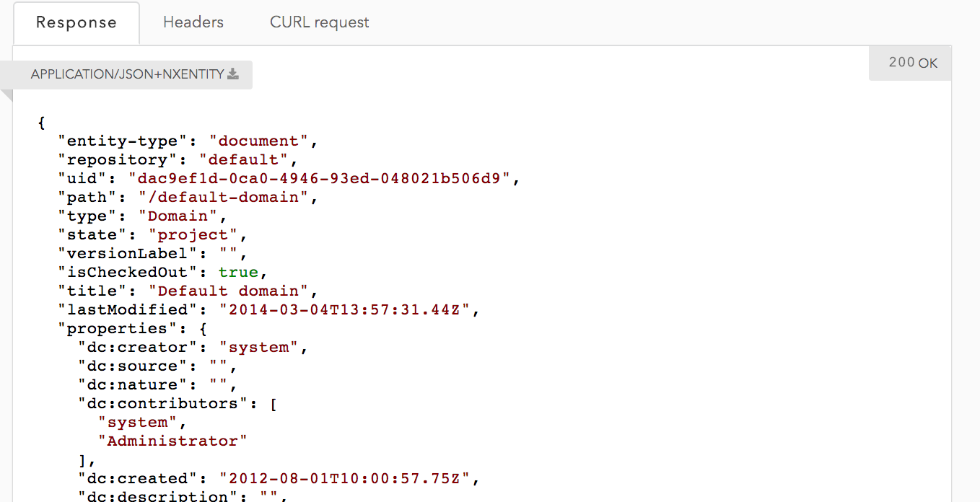
Task: Open the CURL request tab
Action: pos(320,22)
